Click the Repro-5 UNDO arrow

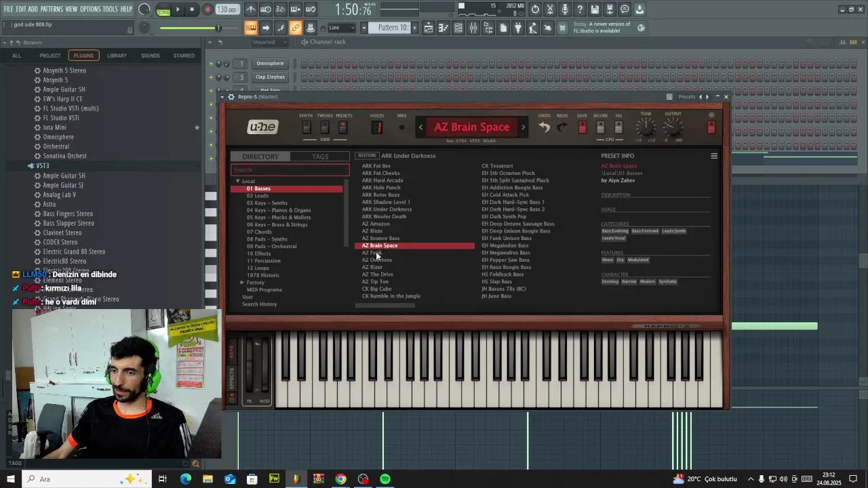[544, 127]
